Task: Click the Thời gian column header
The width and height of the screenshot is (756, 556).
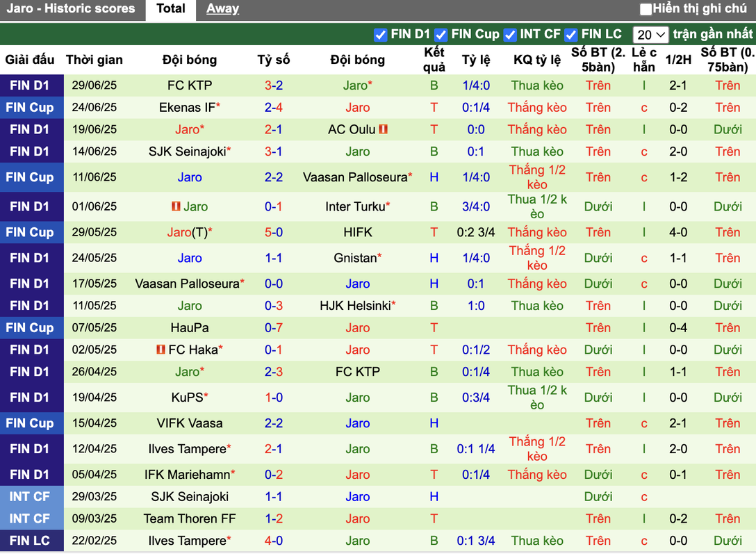Action: (94, 60)
